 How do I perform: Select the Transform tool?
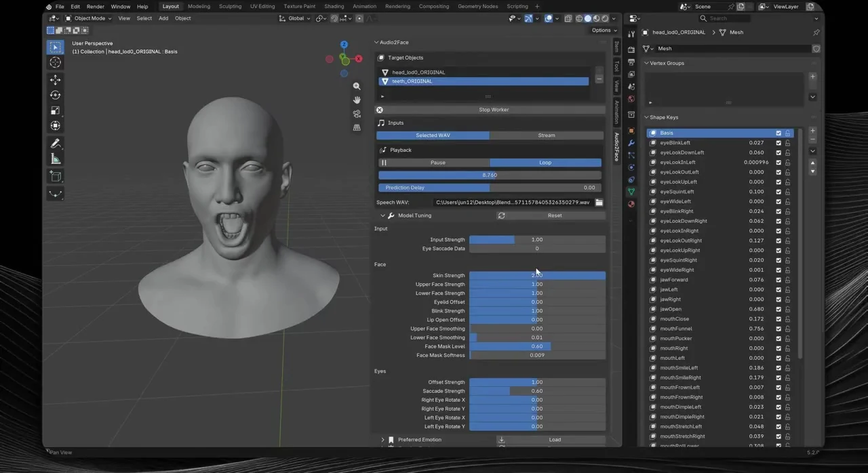(x=56, y=125)
